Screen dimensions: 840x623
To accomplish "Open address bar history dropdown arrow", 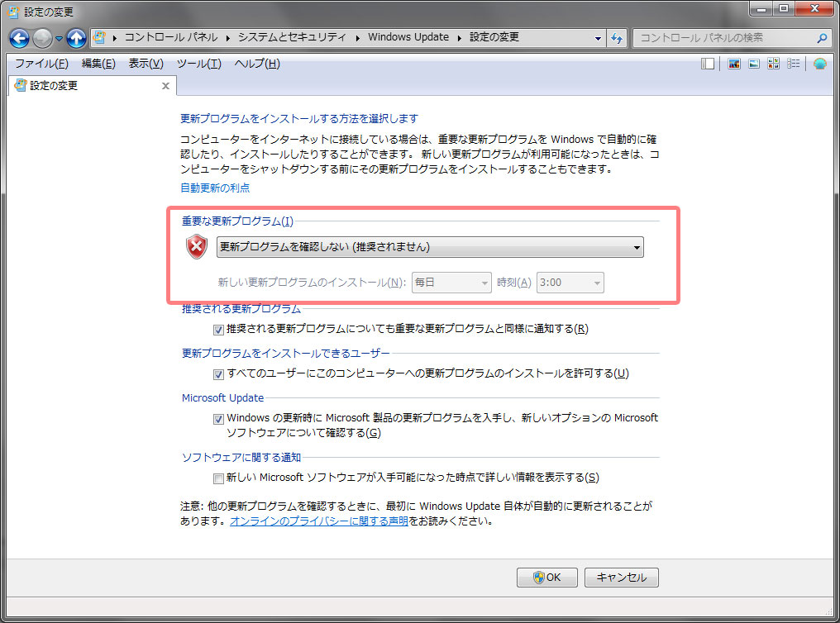I will click(598, 39).
